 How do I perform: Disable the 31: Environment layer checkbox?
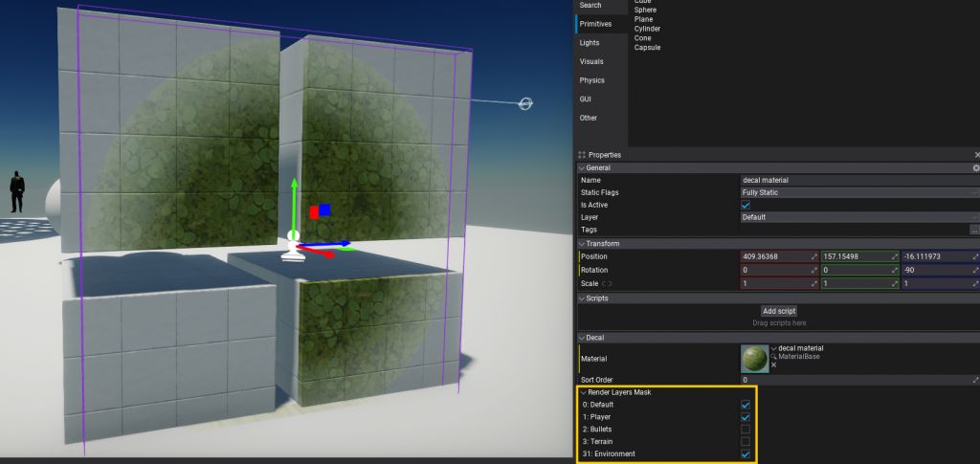pyautogui.click(x=746, y=454)
